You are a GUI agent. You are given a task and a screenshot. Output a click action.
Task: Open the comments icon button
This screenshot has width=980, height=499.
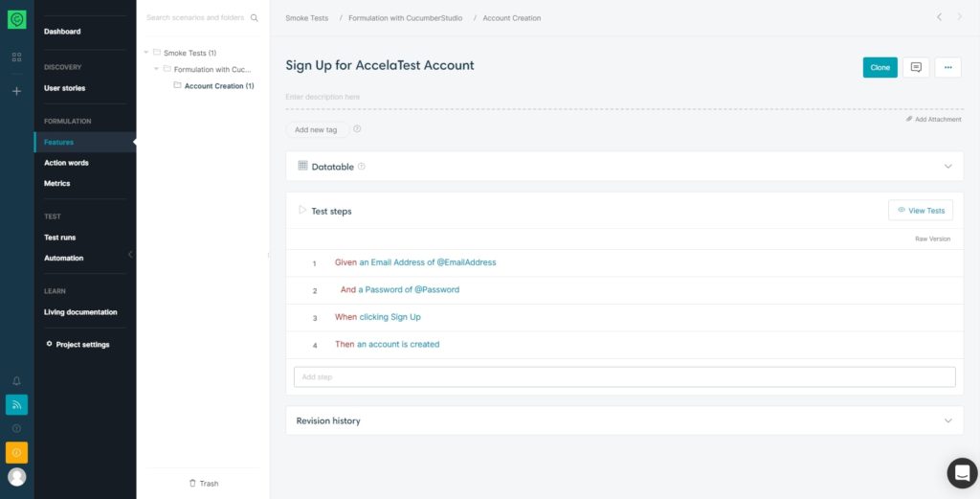pos(916,68)
